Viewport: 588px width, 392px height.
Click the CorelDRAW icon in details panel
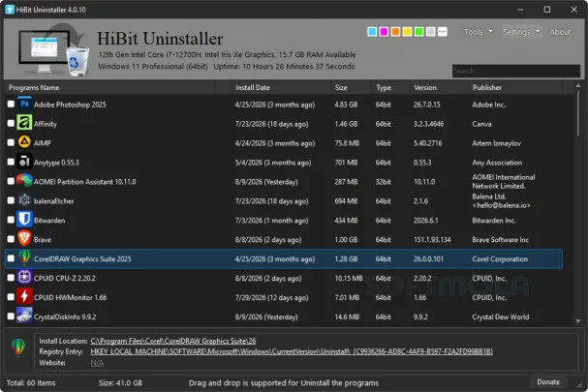(x=18, y=347)
